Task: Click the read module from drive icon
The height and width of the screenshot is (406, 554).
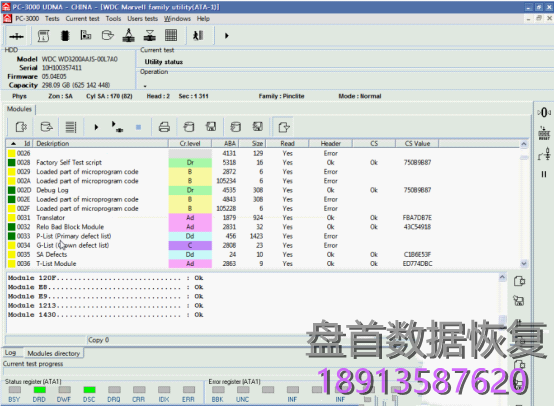Action: 46,127
